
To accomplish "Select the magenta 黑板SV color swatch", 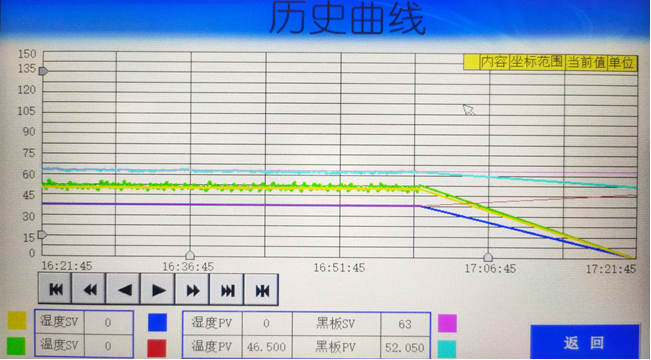I will pyautogui.click(x=448, y=323).
